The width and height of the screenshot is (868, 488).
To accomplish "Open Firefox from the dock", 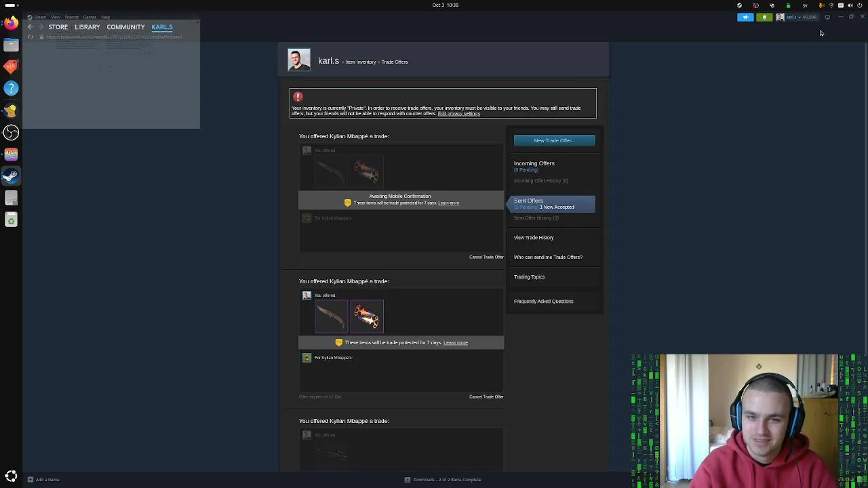I will tap(11, 22).
